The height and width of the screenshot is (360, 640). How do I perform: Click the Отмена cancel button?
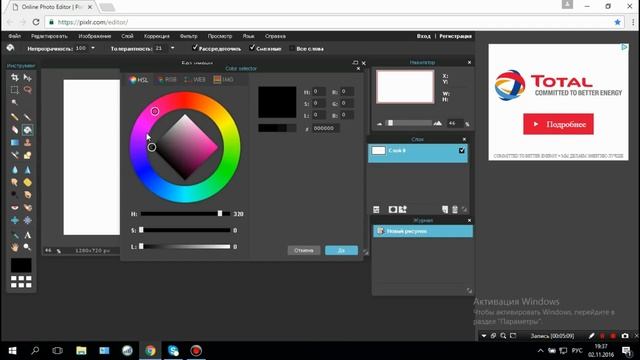[304, 250]
